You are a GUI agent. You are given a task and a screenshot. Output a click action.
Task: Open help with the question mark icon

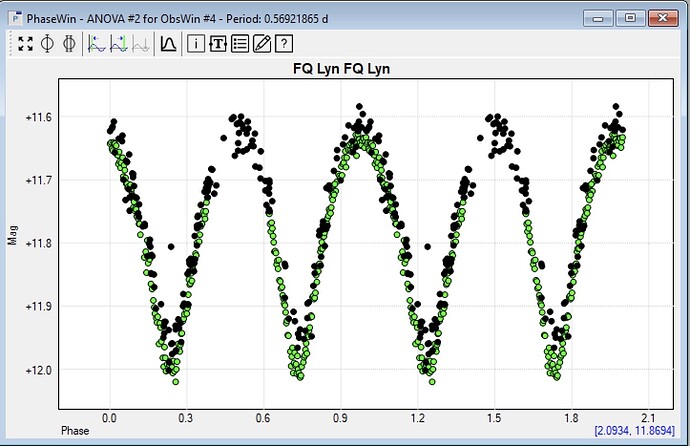point(284,43)
